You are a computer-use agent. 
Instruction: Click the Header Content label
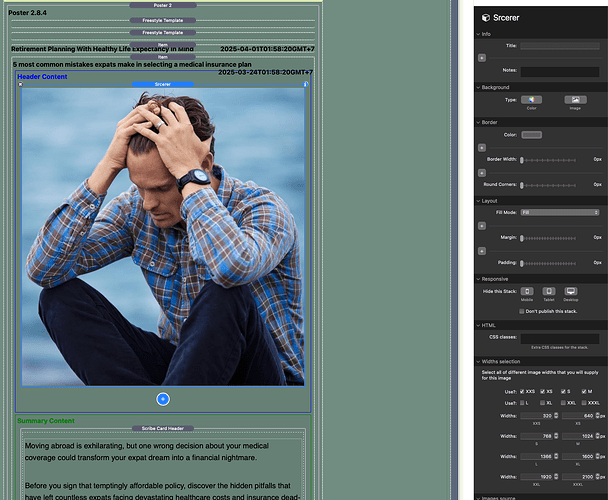[42, 76]
